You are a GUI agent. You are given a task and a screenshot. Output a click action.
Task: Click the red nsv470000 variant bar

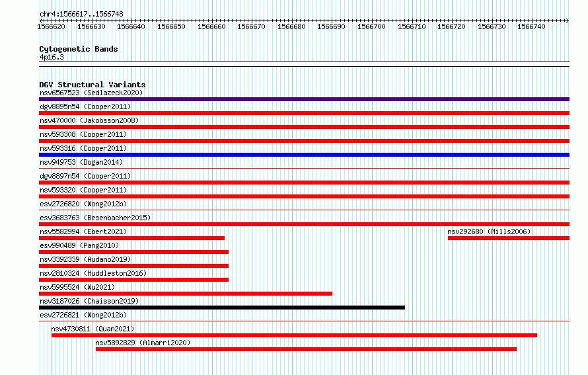coord(304,127)
